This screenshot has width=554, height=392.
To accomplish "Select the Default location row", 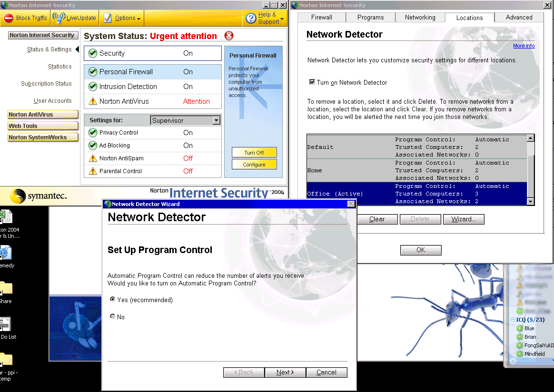I will pos(417,147).
